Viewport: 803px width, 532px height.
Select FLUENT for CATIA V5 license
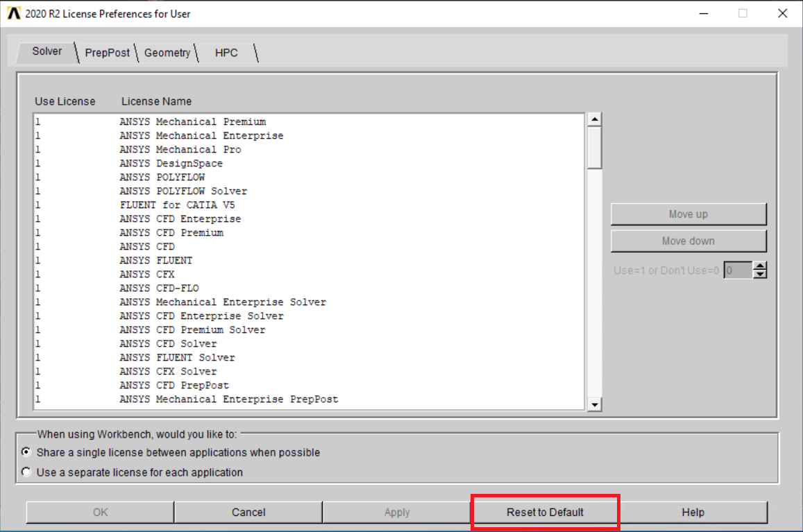pyautogui.click(x=309, y=205)
